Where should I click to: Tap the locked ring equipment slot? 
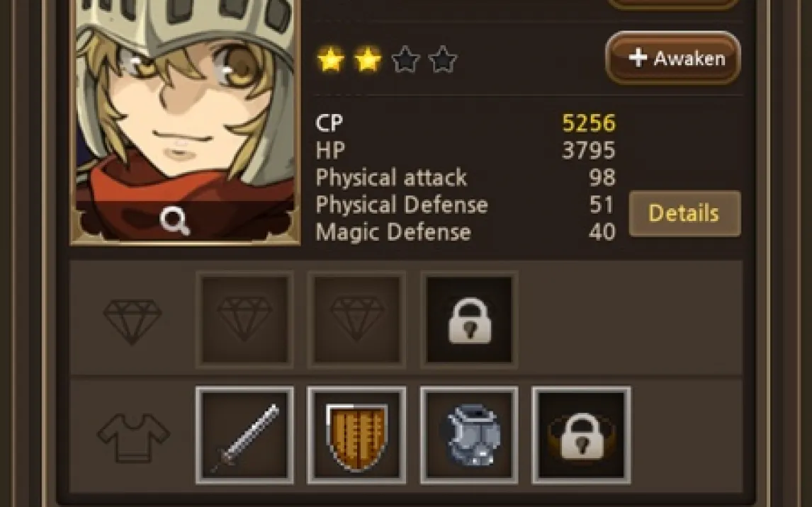point(582,435)
